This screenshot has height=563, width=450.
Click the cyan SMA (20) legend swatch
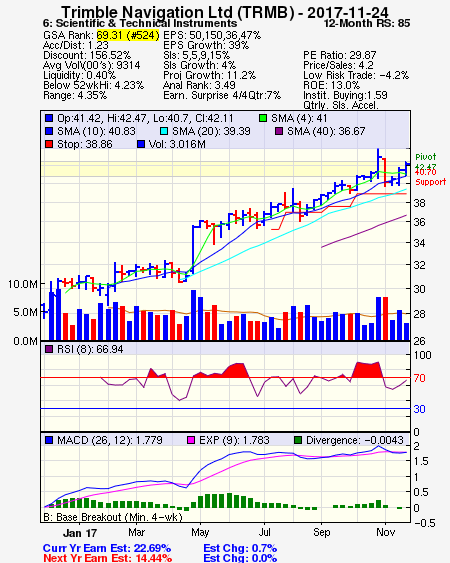tap(164, 131)
